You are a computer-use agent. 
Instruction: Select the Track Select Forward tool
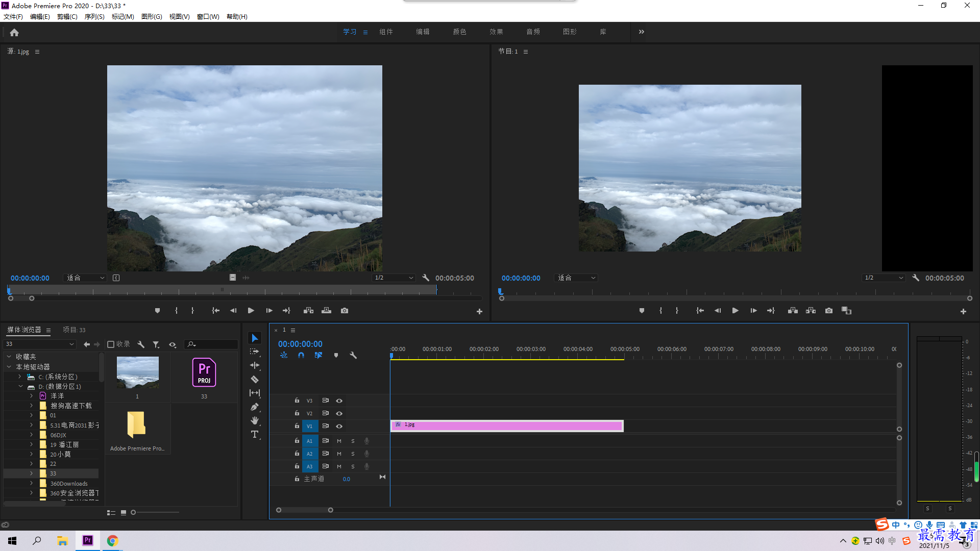click(255, 352)
